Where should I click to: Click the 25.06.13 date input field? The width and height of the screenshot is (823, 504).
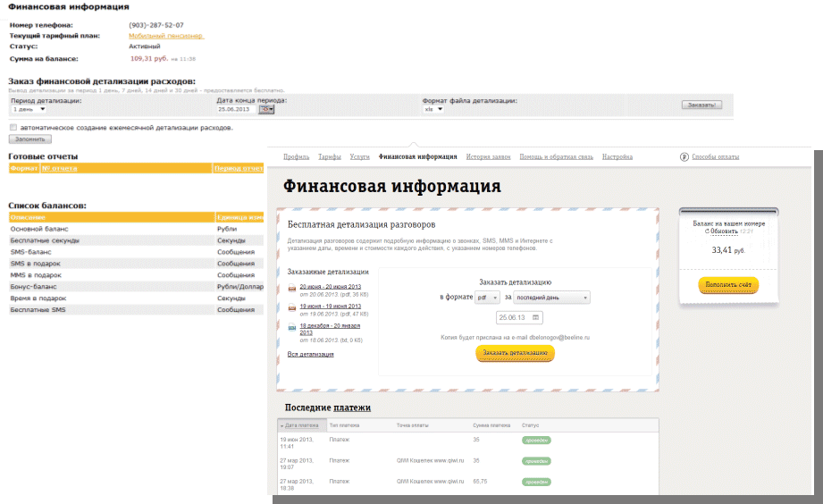coord(519,317)
